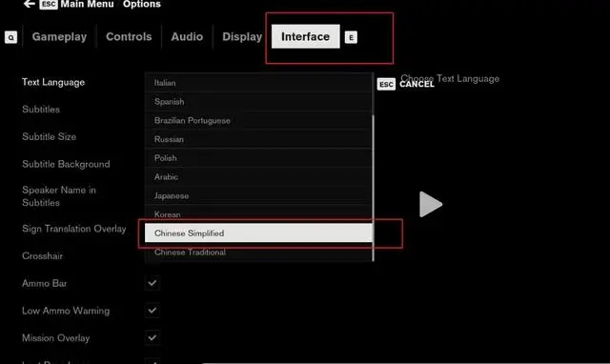This screenshot has height=364, width=610.
Task: Click the ESC key icon beside Main Menu
Action: coord(49,4)
